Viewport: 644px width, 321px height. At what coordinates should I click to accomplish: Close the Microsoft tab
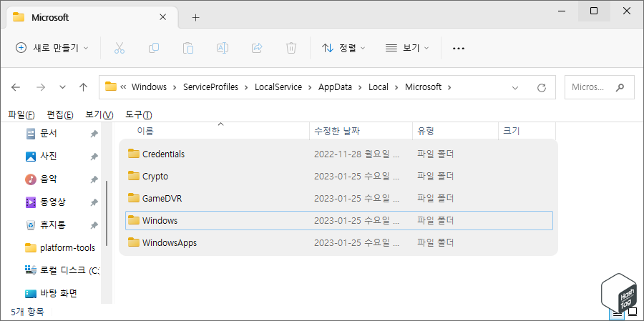pyautogui.click(x=162, y=17)
